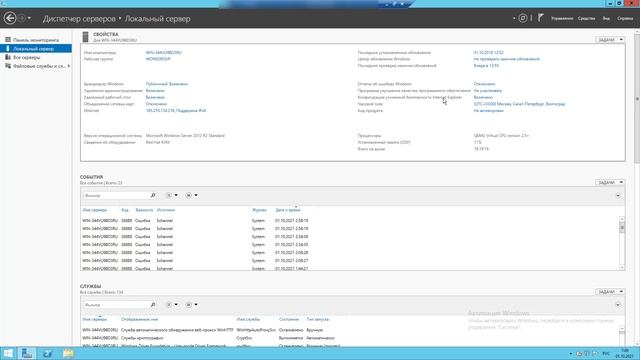Open the Управление menu
Screen dimensions: 640x360
pos(562,18)
